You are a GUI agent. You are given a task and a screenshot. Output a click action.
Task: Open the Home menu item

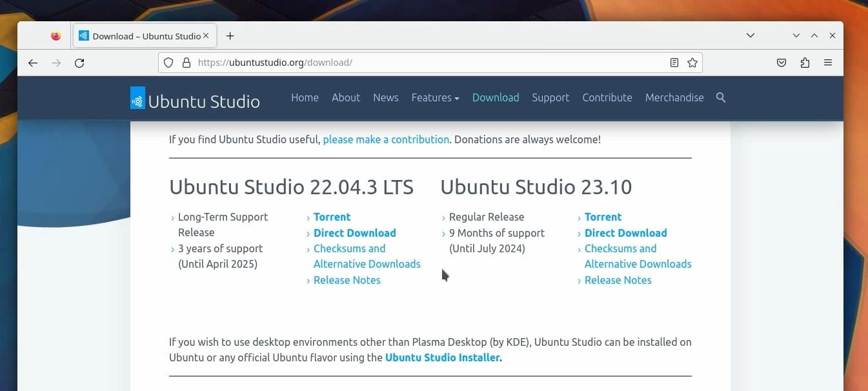tap(305, 97)
